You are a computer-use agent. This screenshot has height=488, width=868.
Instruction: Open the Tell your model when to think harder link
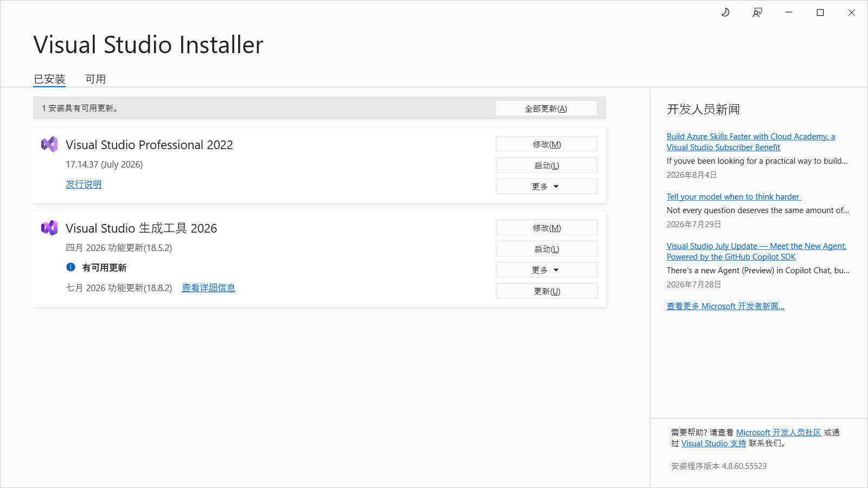[733, 197]
